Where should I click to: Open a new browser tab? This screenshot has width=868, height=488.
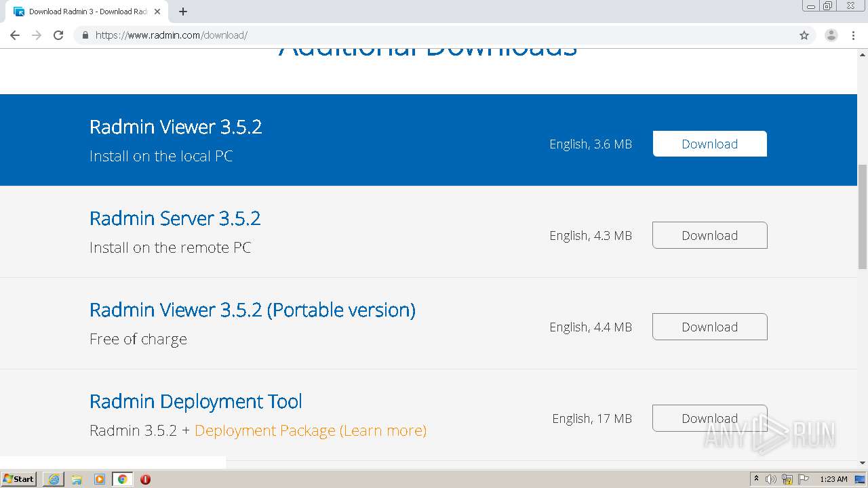pos(183,12)
